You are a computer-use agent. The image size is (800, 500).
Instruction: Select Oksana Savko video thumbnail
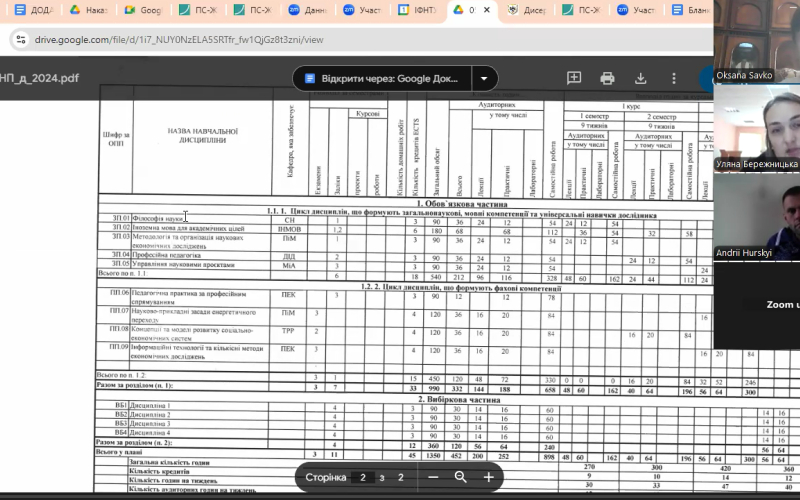[x=757, y=41]
